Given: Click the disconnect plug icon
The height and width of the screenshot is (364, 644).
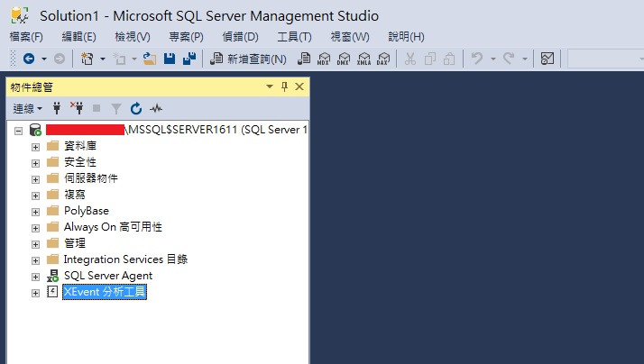Looking at the screenshot, I should point(77,108).
